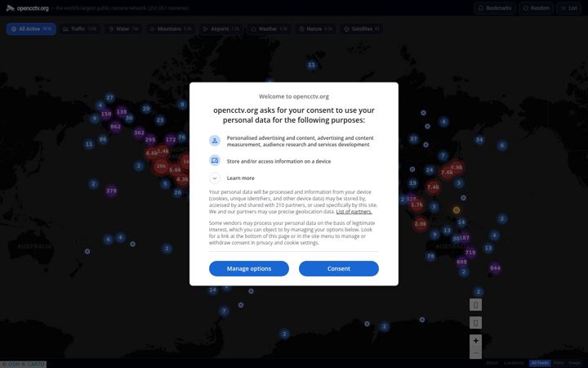Viewport: 588px width, 368px height.
Task: Filter cameras by Satellites
Action: click(x=362, y=29)
